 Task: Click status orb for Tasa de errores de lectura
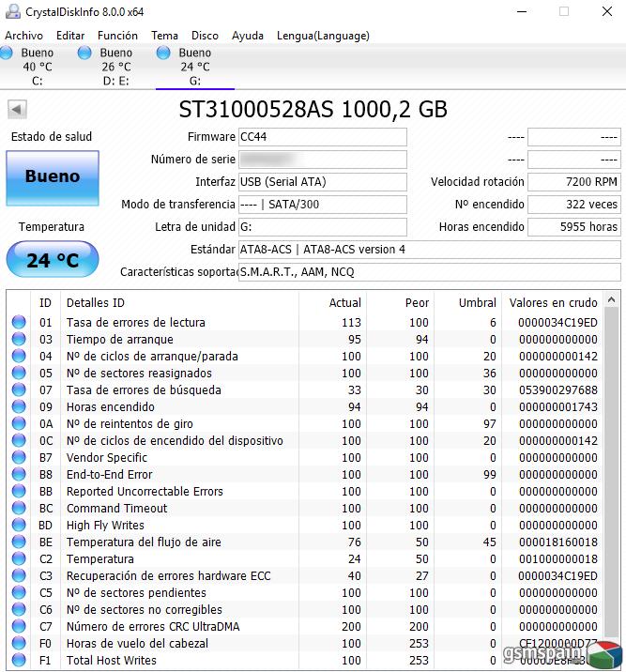click(x=19, y=322)
